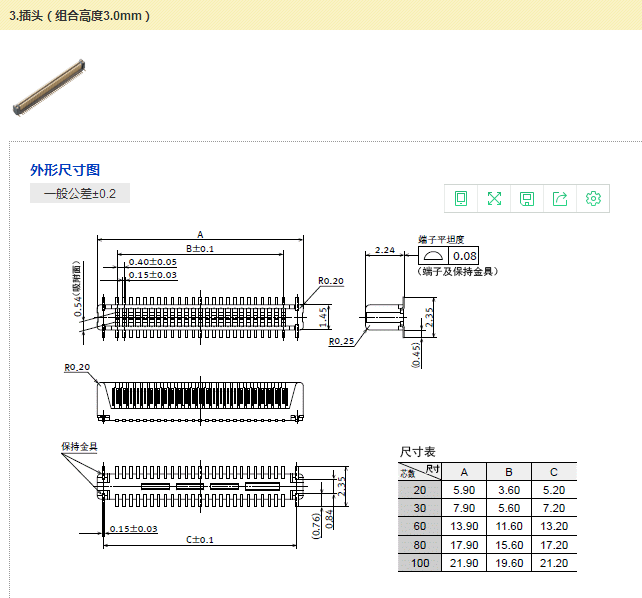The width and height of the screenshot is (642, 598).
Task: Click the plug connector product thumbnail
Action: [49, 86]
